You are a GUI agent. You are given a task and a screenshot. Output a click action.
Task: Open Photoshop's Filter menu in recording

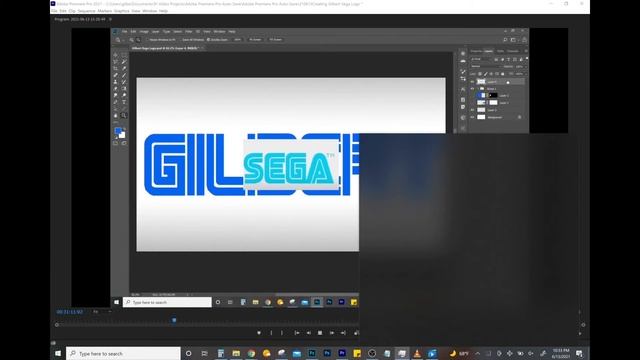[189, 31]
